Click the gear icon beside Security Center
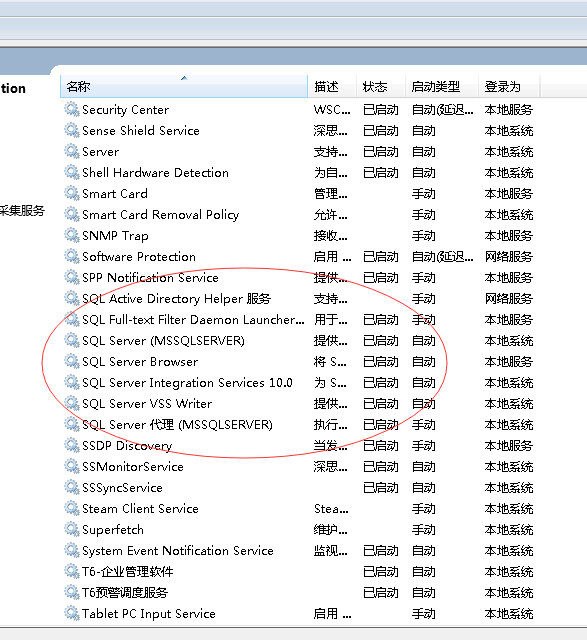Screen dimensions: 587x640 point(72,110)
